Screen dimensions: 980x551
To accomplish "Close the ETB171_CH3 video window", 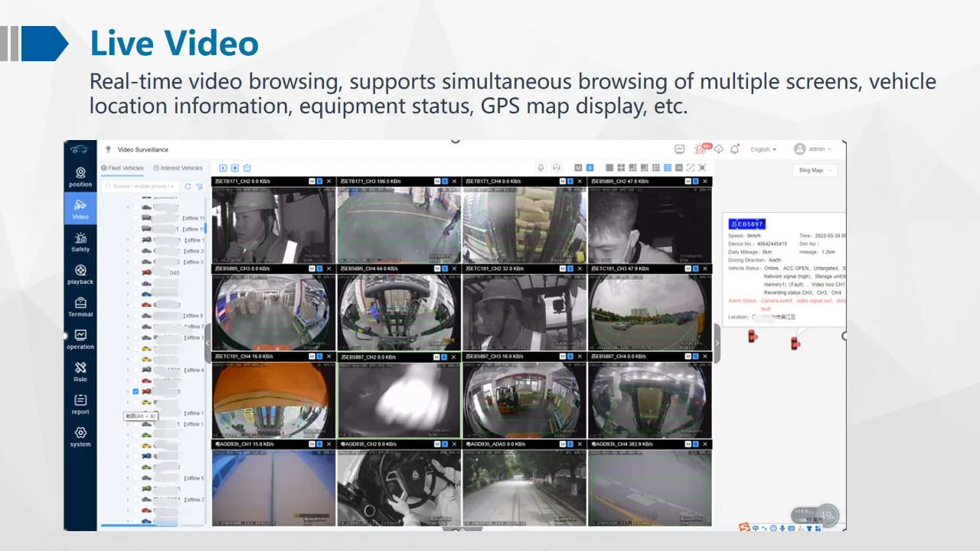I will 455,181.
